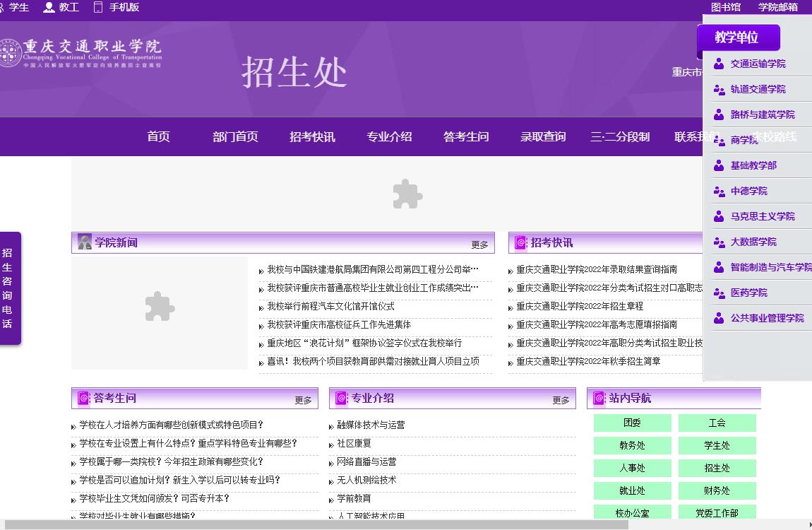Select 答考生问 in navigation bar
812x530 pixels.
click(466, 136)
